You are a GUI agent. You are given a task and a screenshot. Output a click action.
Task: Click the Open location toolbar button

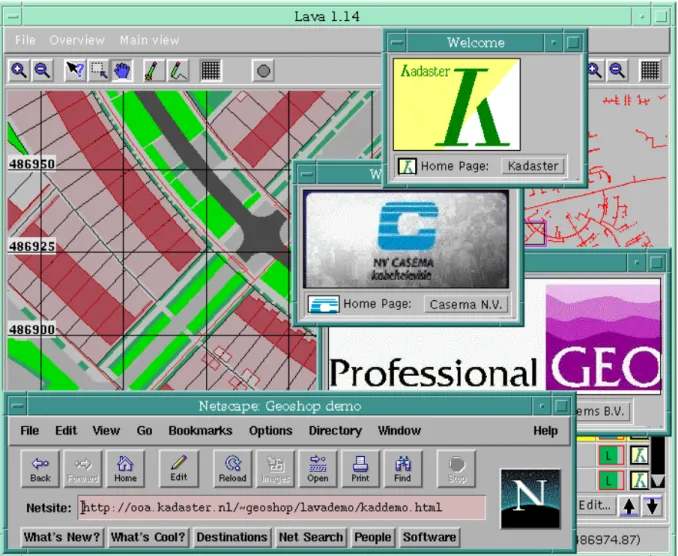(x=318, y=469)
